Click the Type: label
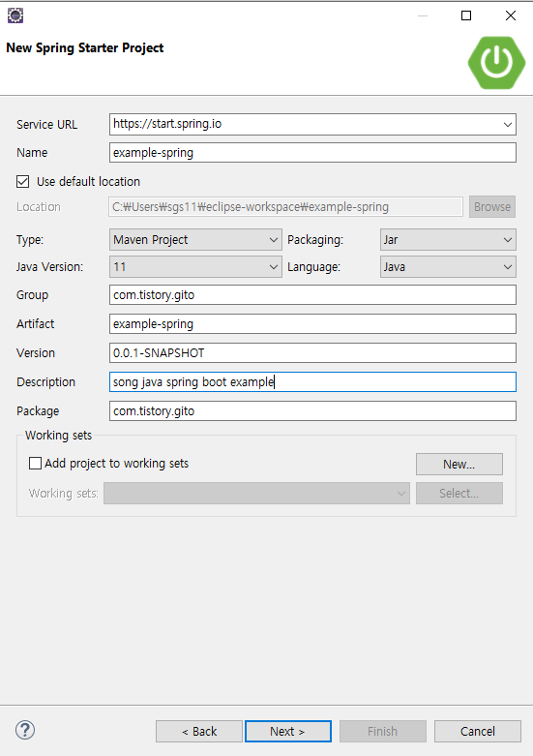Image resolution: width=533 pixels, height=756 pixels. coord(30,240)
